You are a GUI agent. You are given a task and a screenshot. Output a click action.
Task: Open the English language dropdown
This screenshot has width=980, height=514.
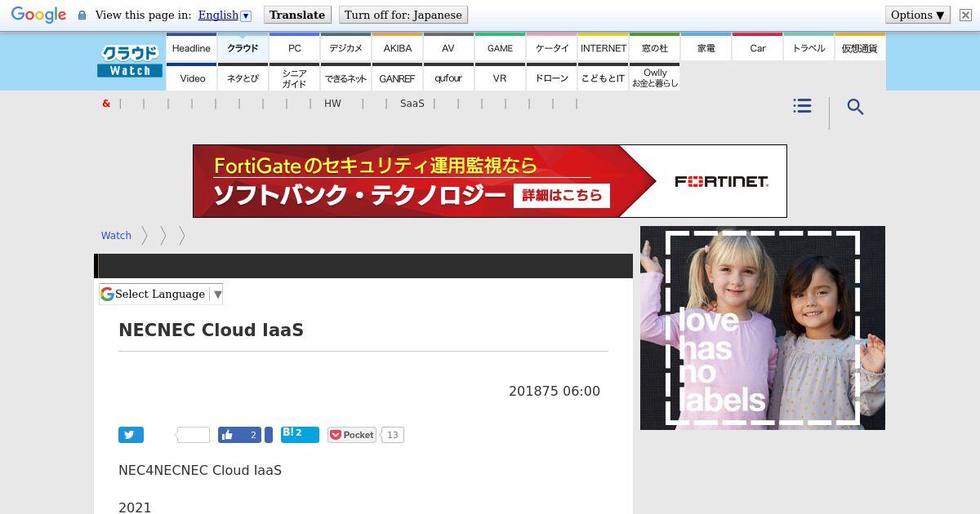click(x=225, y=15)
